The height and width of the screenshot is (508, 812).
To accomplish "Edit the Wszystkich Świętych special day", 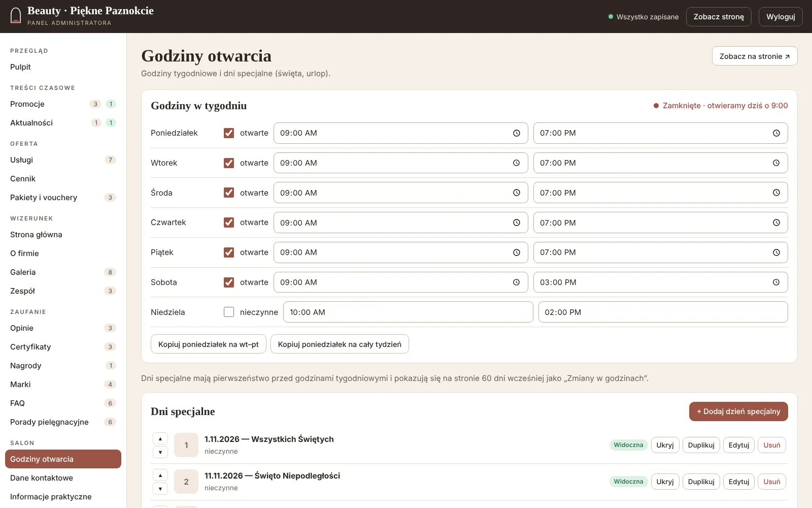I will click(738, 445).
